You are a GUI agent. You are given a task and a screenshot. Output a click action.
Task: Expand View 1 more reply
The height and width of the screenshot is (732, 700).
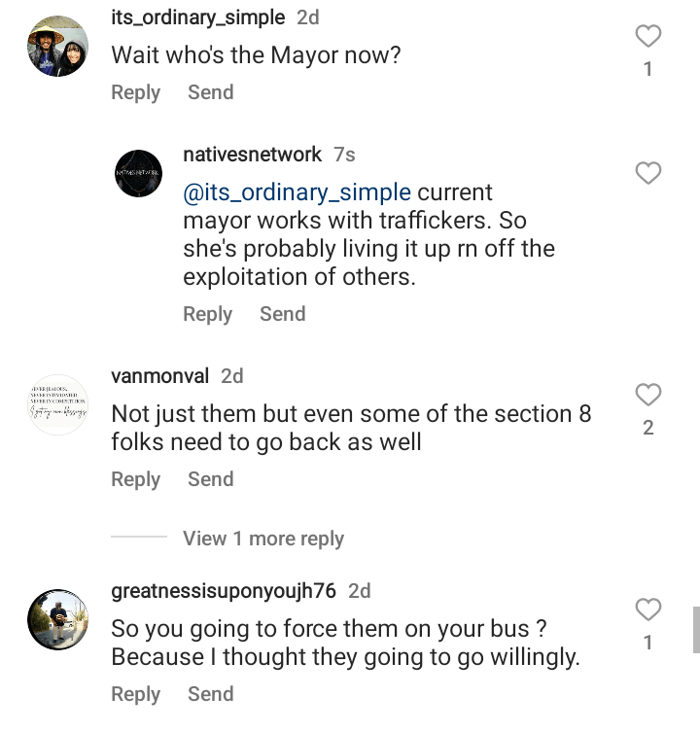tap(262, 539)
